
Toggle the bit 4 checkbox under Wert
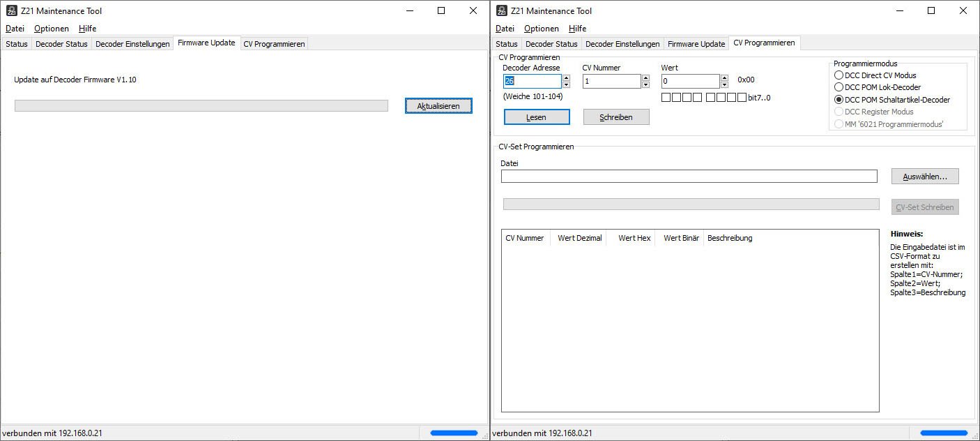pos(697,98)
